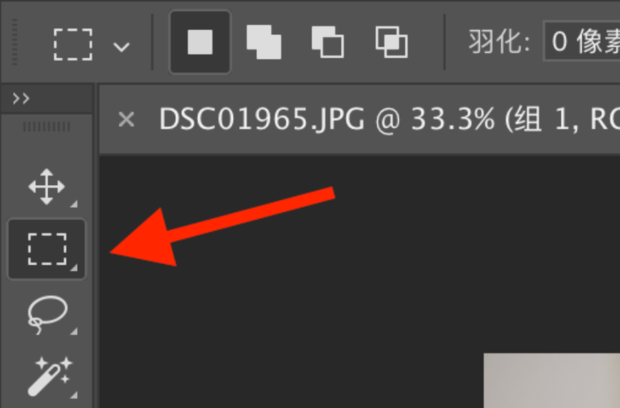Screen dimensions: 620x408
Task: Open the Move tool flyout corner triangle
Action: 74,204
